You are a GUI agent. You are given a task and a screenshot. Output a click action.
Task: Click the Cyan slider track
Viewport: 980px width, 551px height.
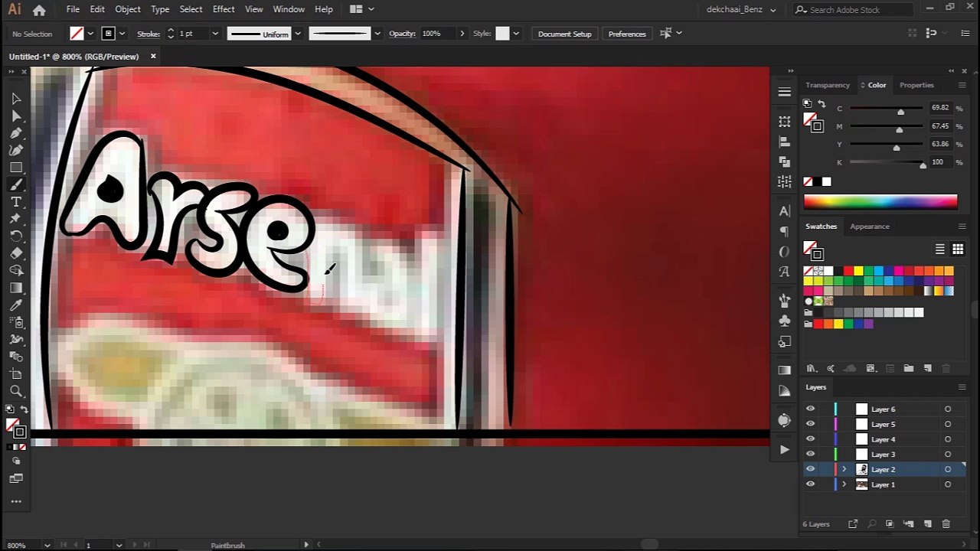point(887,108)
